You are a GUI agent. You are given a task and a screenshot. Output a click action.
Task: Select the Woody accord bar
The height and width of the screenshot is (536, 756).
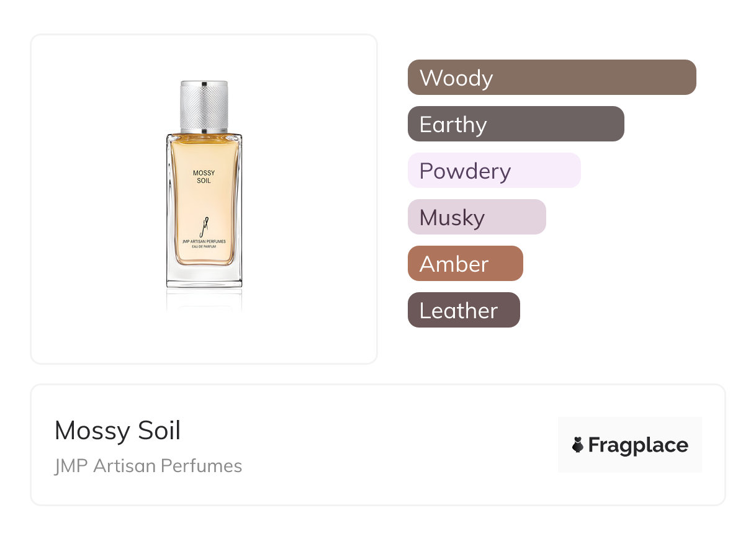point(552,78)
